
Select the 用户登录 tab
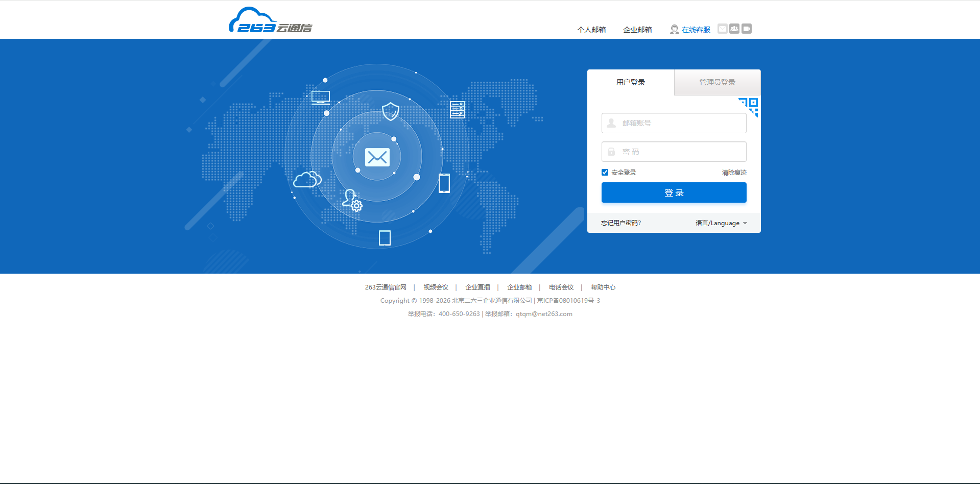[631, 82]
